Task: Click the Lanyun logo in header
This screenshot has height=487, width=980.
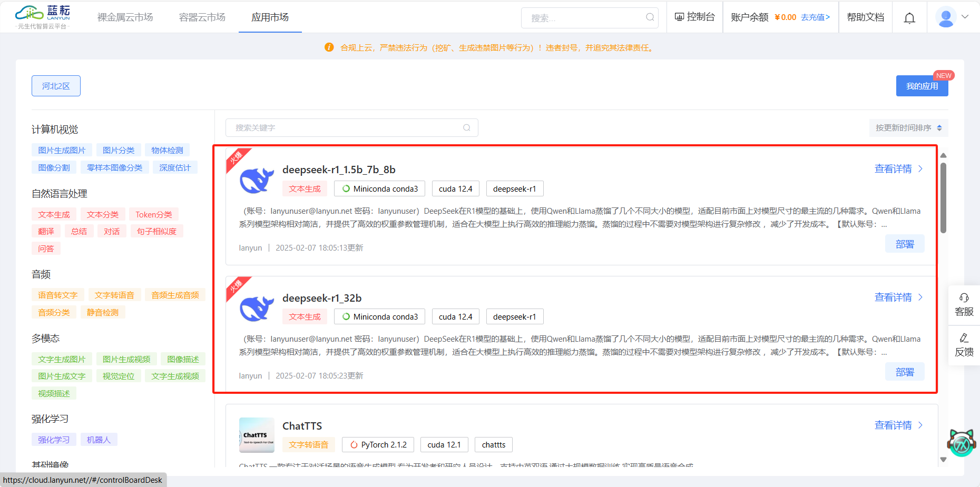Action: tap(43, 17)
